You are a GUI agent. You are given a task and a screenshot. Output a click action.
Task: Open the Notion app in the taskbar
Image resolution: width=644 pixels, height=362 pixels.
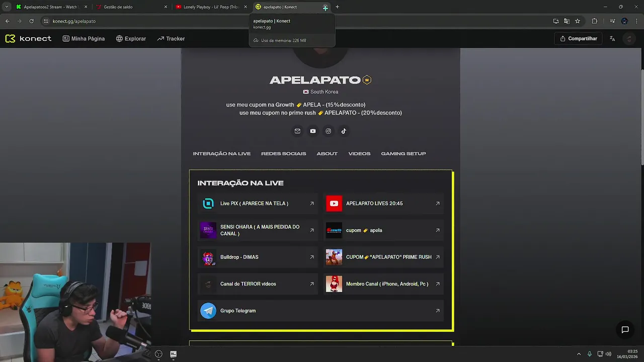pos(173,354)
